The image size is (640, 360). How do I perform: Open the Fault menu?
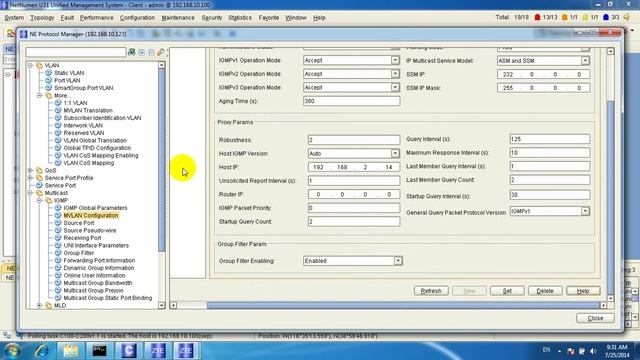[67, 18]
